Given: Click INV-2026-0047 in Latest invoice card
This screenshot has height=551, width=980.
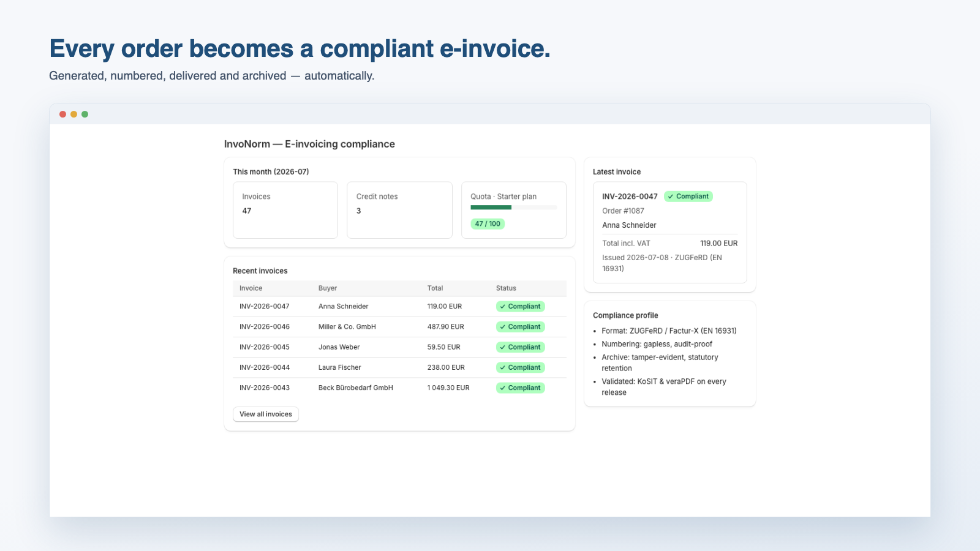Looking at the screenshot, I should click(x=630, y=197).
